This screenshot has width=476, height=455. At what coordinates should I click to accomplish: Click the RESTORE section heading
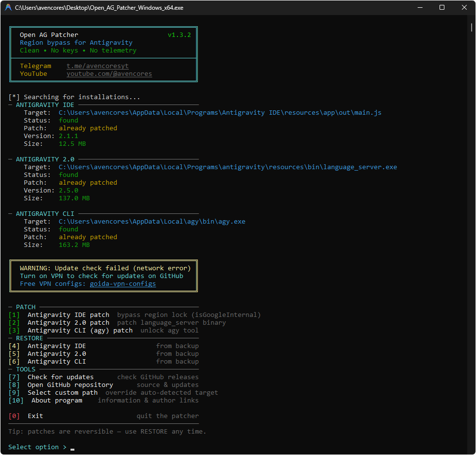(30, 338)
